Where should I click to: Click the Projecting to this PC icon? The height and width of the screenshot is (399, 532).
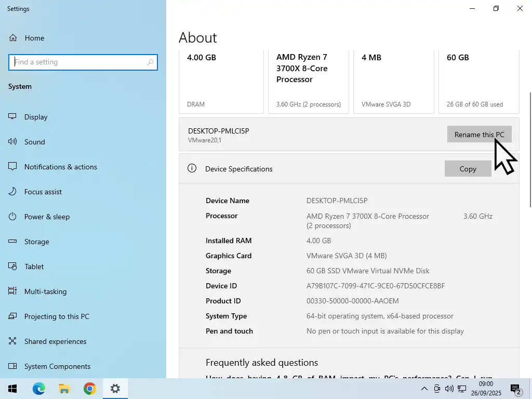point(12,316)
